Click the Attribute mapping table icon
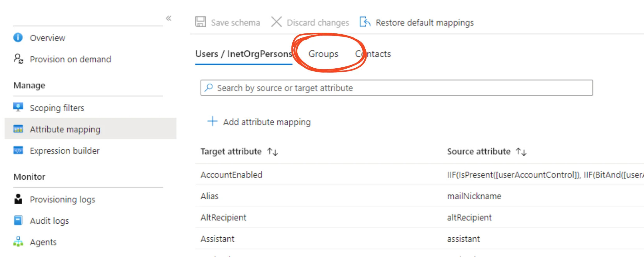Viewport: 644px width, 257px height. (18, 129)
